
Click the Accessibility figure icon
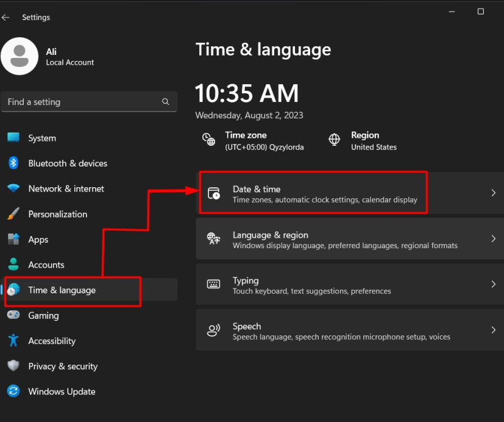(x=13, y=341)
